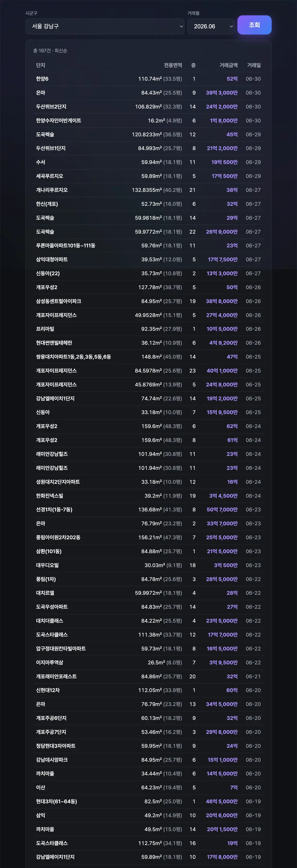Open the 시군구 dropdown showing 서울 강남구
The height and width of the screenshot is (868, 297).
pyautogui.click(x=105, y=26)
